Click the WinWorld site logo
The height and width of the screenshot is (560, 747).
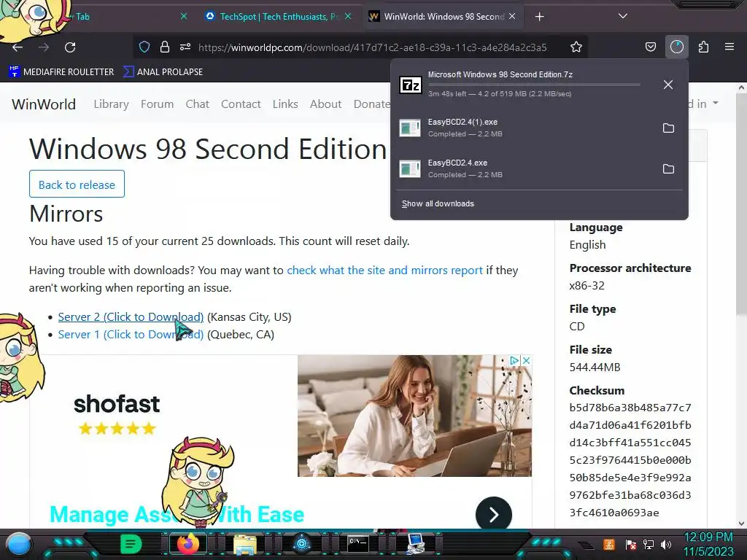(x=44, y=104)
